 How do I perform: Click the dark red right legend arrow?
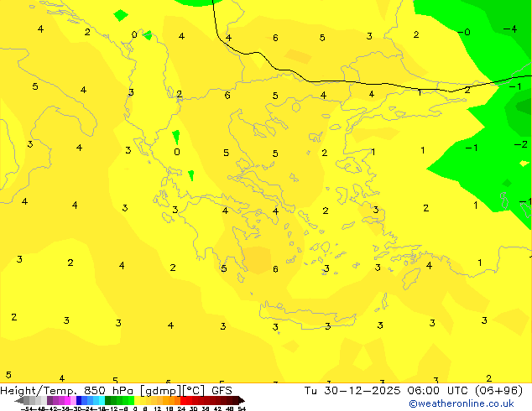point(238,400)
